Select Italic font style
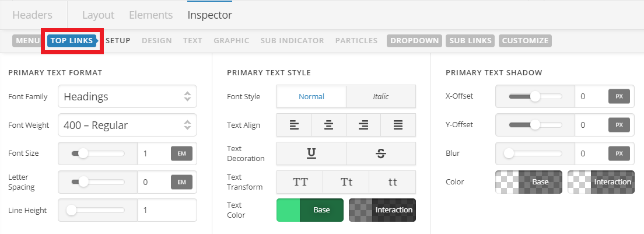The image size is (644, 234). point(381,96)
